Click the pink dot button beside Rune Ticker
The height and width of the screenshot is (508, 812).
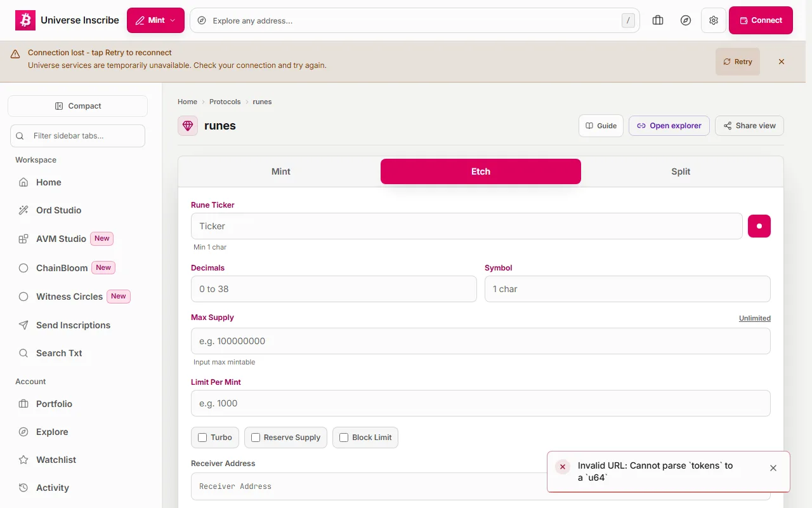click(759, 226)
